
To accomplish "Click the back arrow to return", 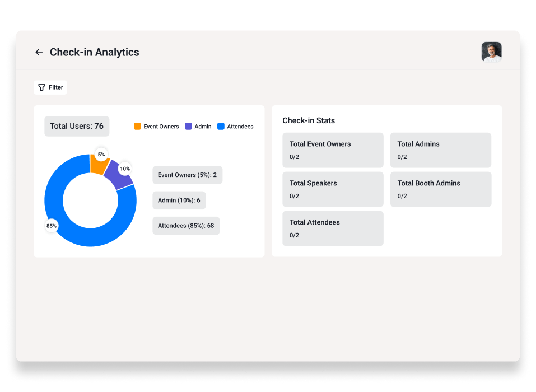I will click(x=39, y=52).
